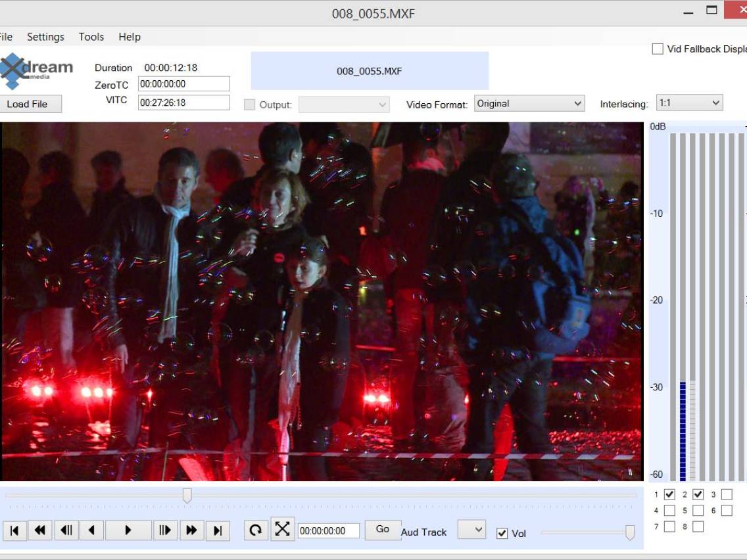Open the Video Format dropdown
Viewport: 747px width, 560px height.
(529, 103)
